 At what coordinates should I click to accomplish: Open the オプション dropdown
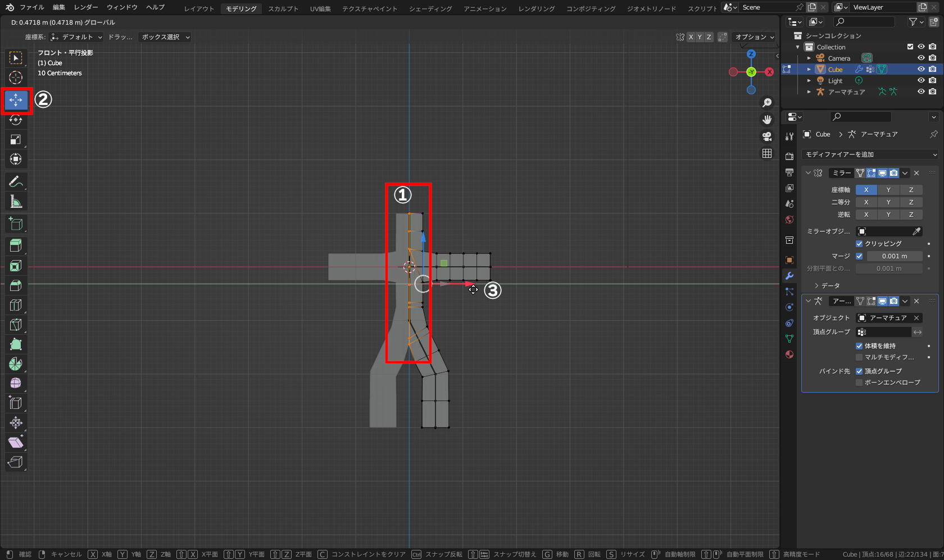pyautogui.click(x=755, y=37)
